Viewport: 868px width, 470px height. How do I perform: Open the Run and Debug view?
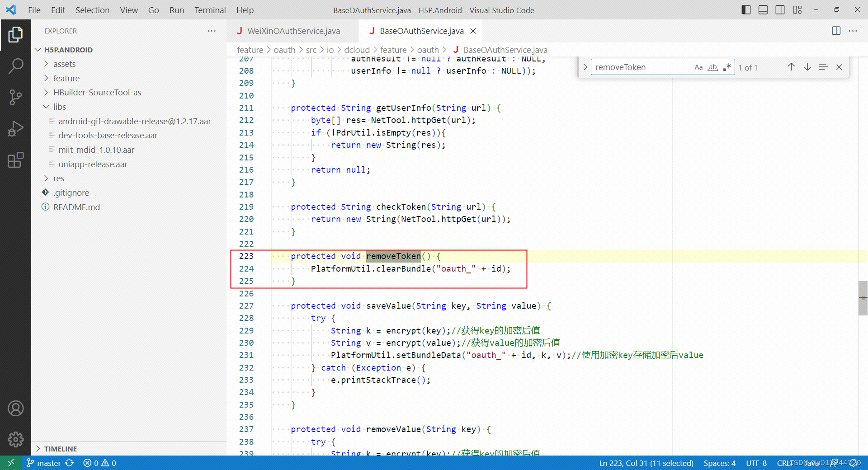[15, 128]
